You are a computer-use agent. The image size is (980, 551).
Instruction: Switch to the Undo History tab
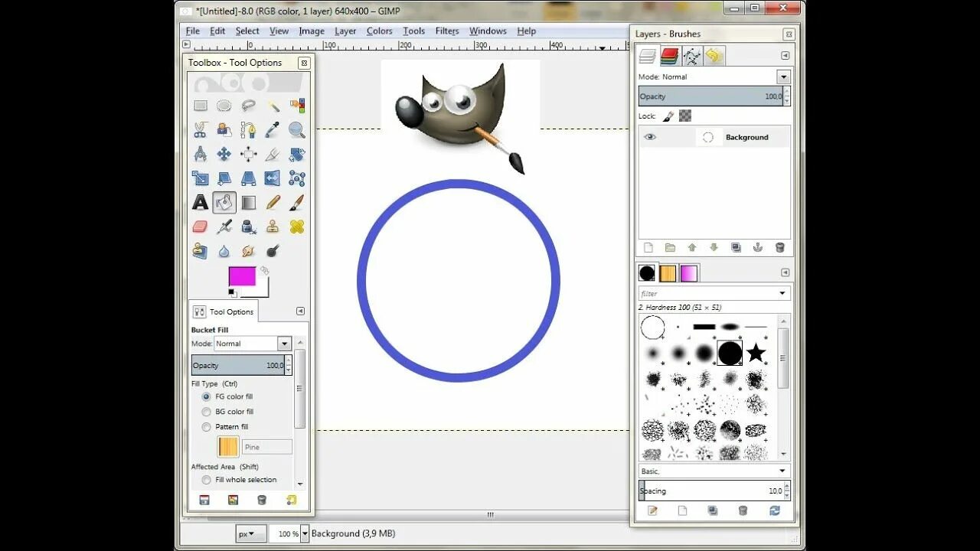tap(714, 56)
